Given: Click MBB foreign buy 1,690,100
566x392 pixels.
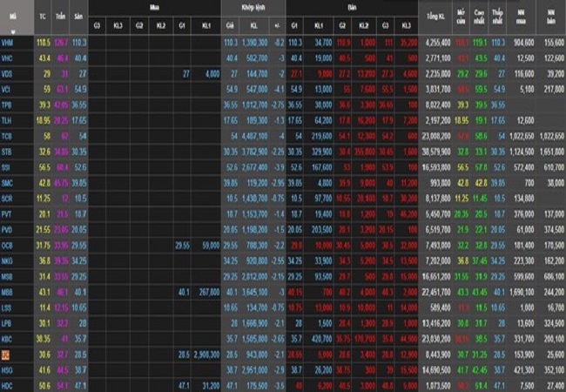Looking at the screenshot, I should click(x=522, y=293).
